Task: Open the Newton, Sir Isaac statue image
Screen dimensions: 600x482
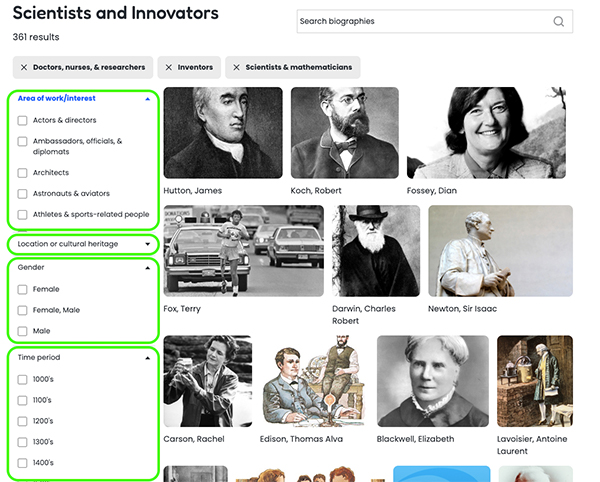Action: pos(501,251)
